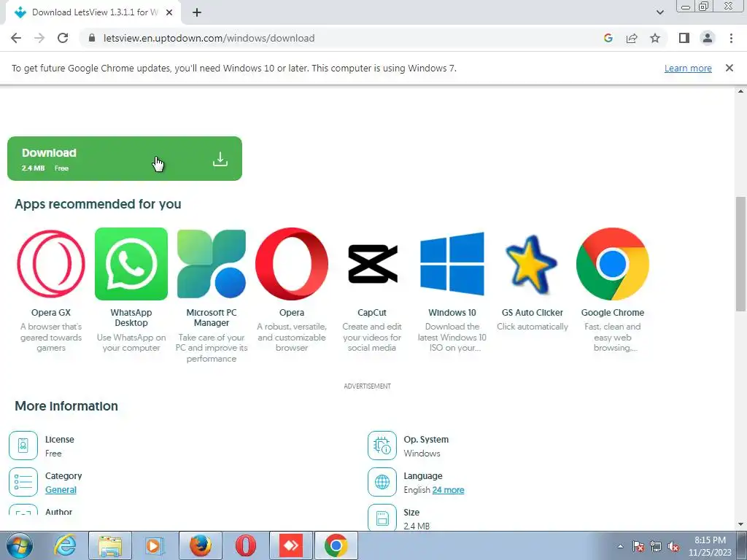The height and width of the screenshot is (560, 747).
Task: Open the Windows Start button
Action: click(18, 545)
